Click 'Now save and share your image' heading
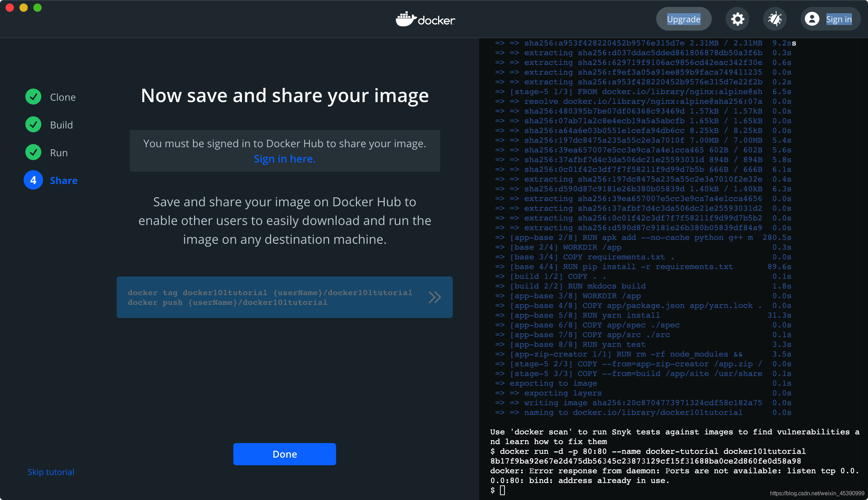868x500 pixels. (285, 95)
